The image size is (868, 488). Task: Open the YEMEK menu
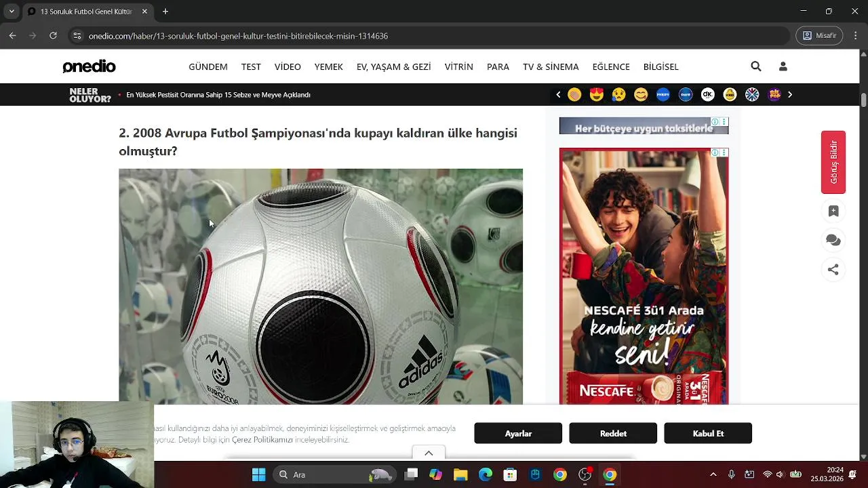coord(329,66)
